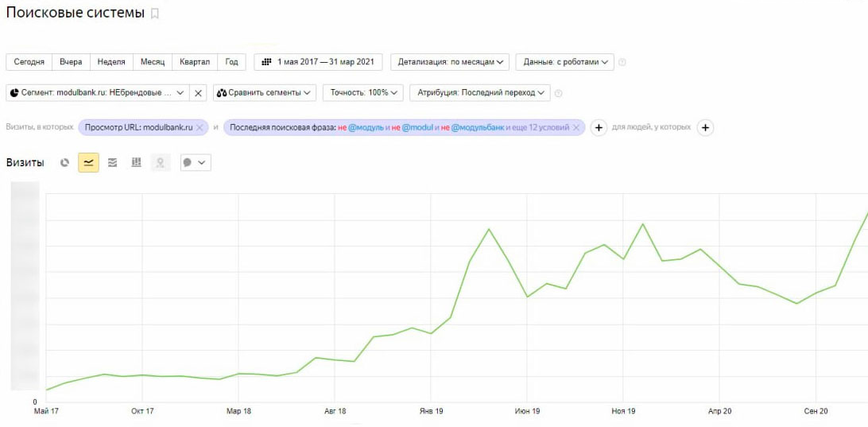Choose the Год period option
Screen dimensions: 868x427
click(x=231, y=62)
